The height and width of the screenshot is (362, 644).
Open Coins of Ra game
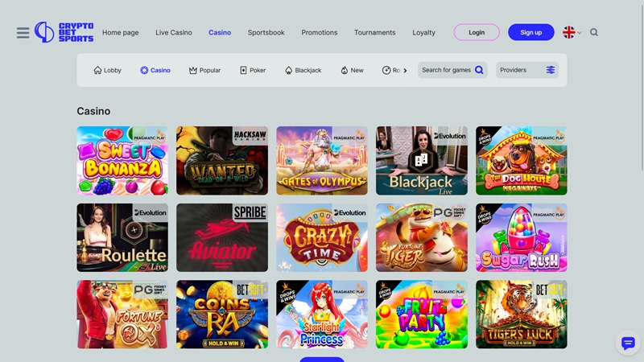(222, 315)
